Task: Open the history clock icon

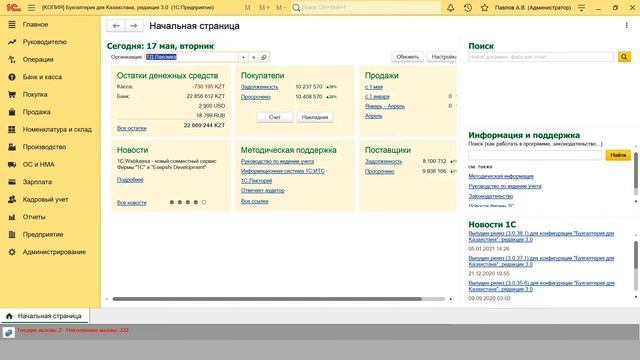Action: click(468, 7)
